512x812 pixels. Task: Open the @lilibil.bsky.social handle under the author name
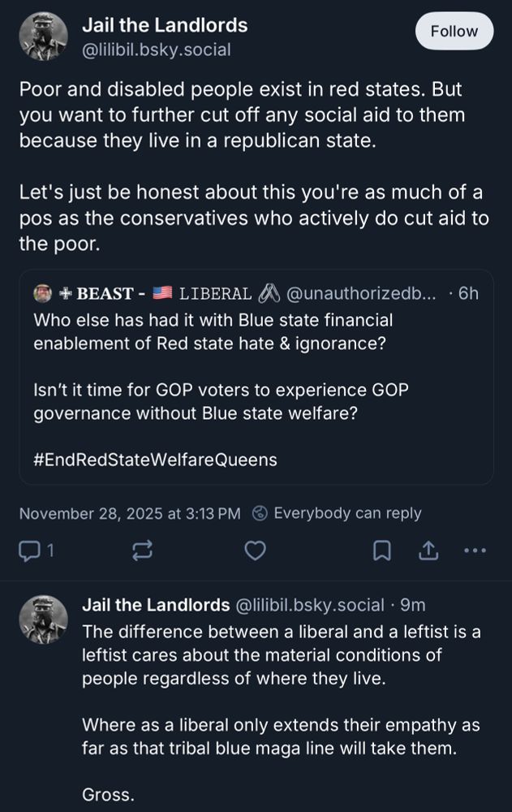[x=157, y=50]
